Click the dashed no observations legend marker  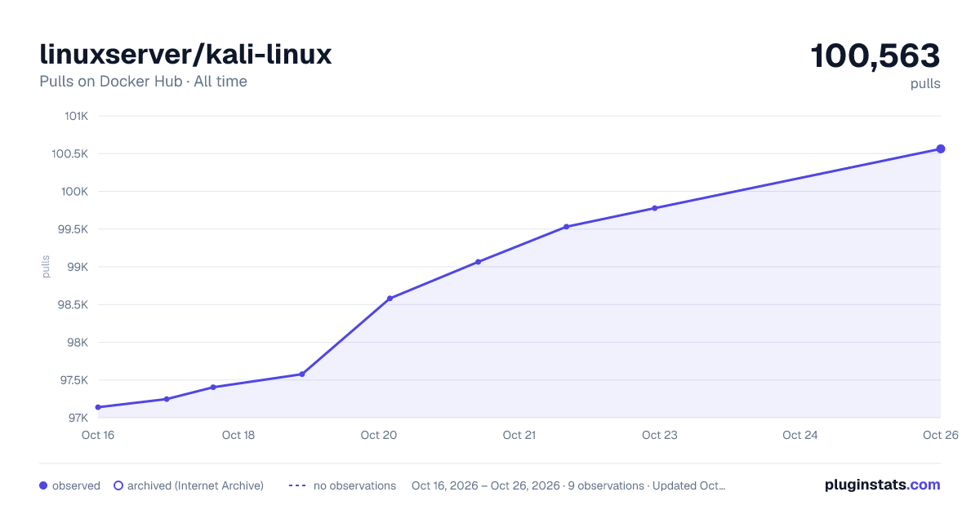coord(297,485)
